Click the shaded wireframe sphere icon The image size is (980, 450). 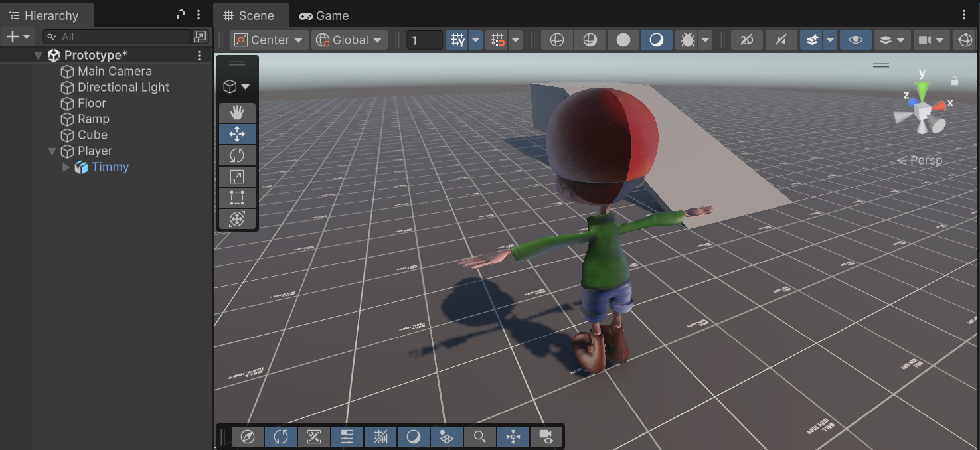pos(590,40)
